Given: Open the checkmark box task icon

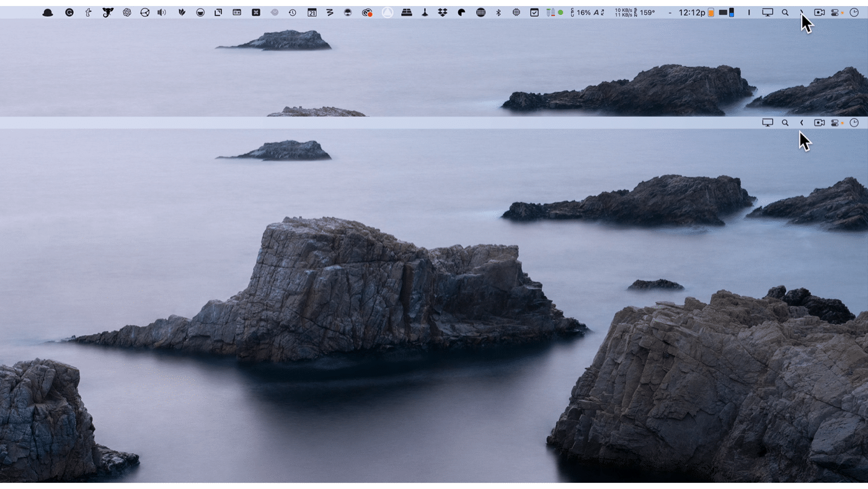Looking at the screenshot, I should coord(534,12).
